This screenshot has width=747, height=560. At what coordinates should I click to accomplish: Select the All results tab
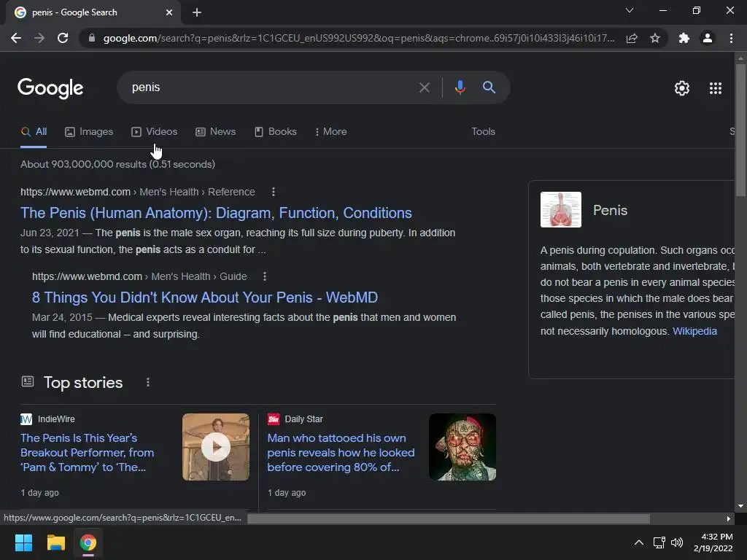tap(34, 132)
